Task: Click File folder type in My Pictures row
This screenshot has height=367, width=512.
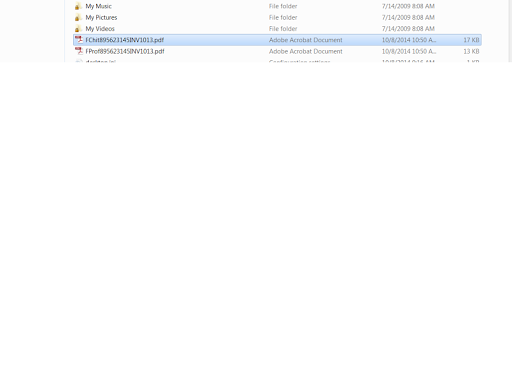Action: coord(283,18)
